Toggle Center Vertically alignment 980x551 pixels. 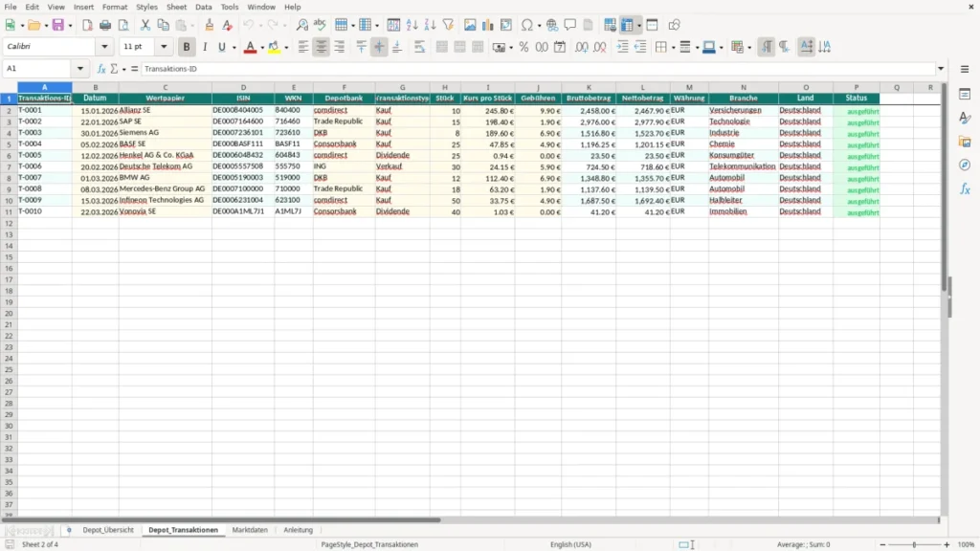tap(379, 47)
